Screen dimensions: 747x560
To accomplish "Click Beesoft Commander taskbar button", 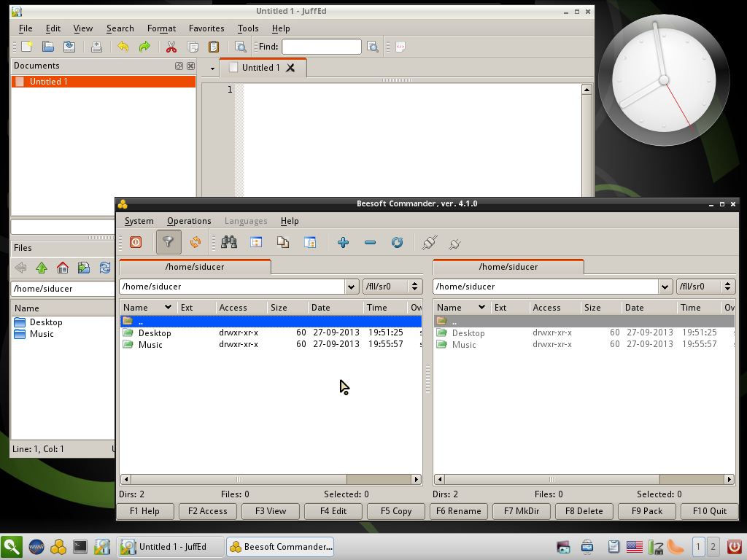I will tap(280, 547).
